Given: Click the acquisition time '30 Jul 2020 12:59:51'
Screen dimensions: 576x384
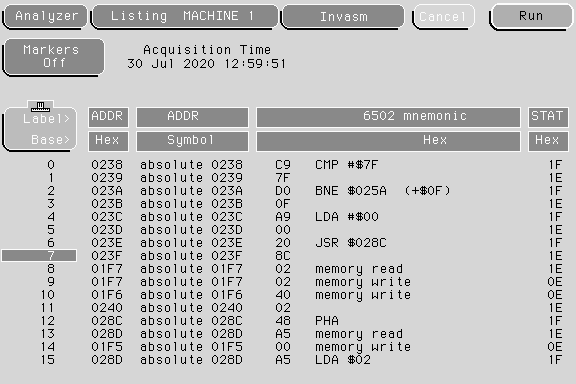Looking at the screenshot, I should click(206, 64).
